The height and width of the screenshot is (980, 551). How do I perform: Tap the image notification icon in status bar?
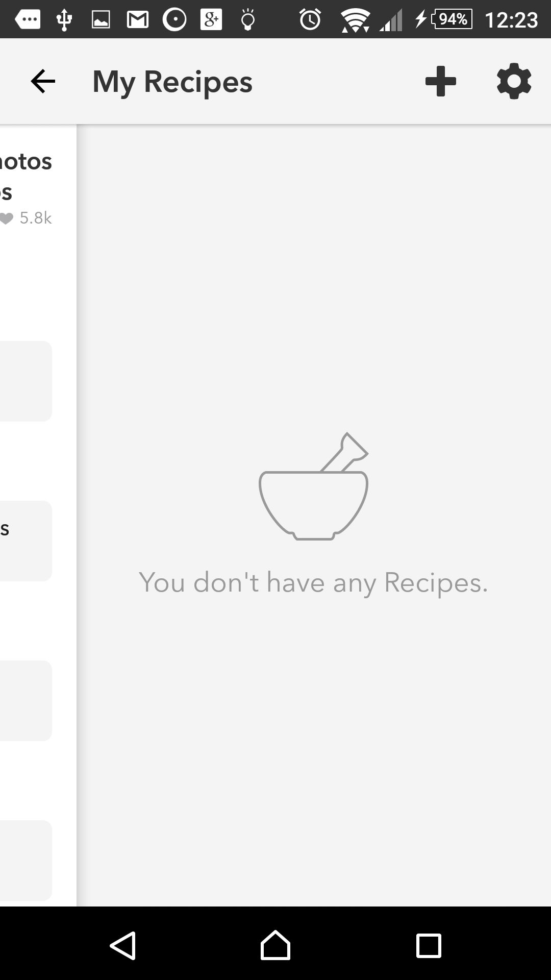coord(101,20)
